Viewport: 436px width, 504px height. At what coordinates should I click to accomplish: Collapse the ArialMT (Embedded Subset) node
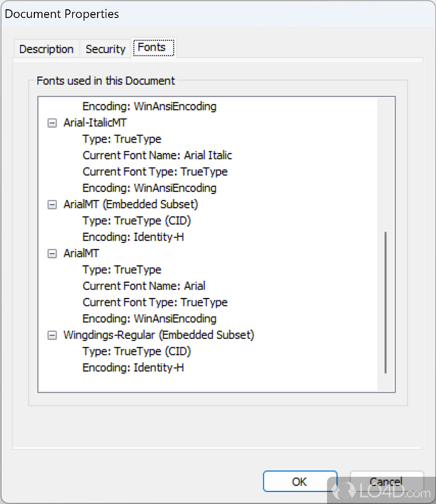click(52, 204)
